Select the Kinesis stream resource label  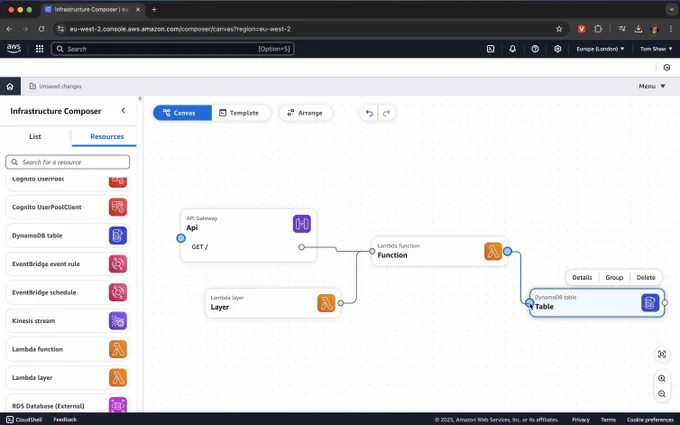pos(33,321)
